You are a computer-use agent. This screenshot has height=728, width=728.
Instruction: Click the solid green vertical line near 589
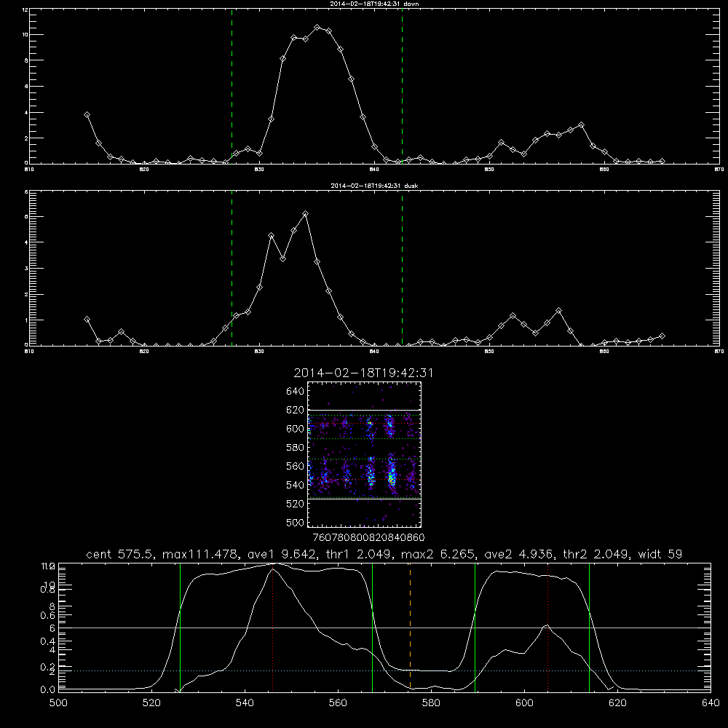coord(475,628)
